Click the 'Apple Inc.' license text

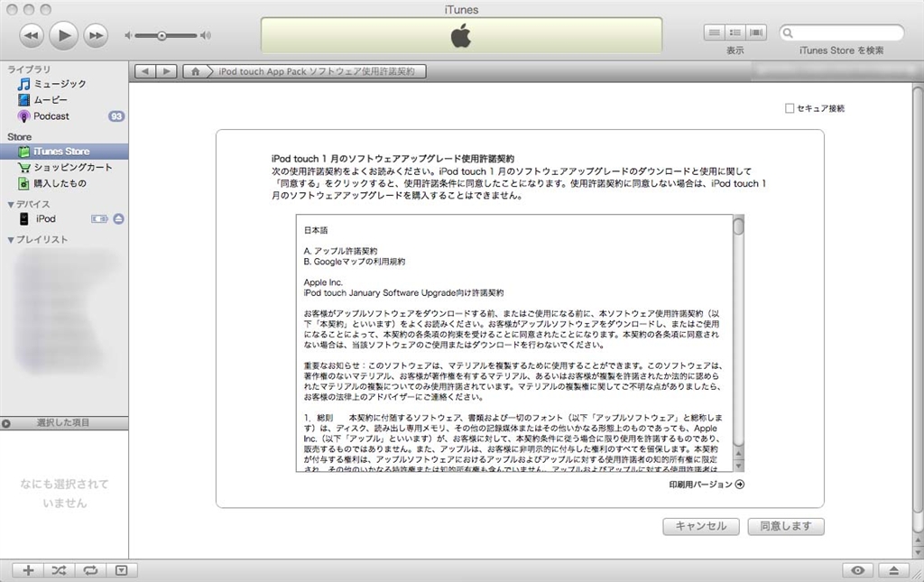pyautogui.click(x=323, y=282)
